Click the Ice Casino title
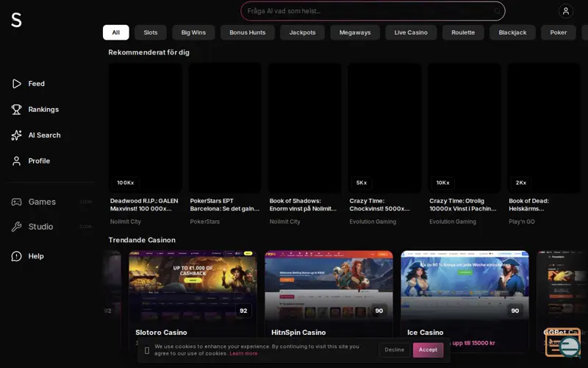Viewport: 588px width, 368px height. coord(426,333)
